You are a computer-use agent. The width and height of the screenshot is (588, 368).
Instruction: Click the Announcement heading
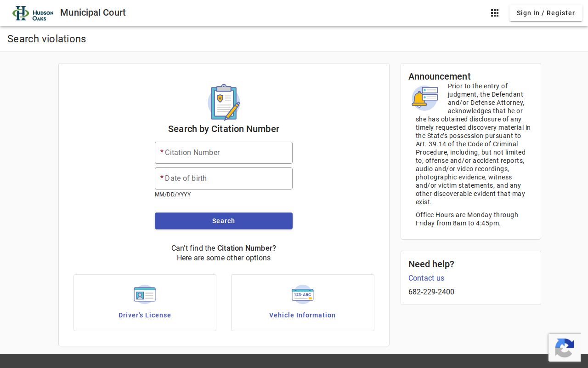[440, 76]
